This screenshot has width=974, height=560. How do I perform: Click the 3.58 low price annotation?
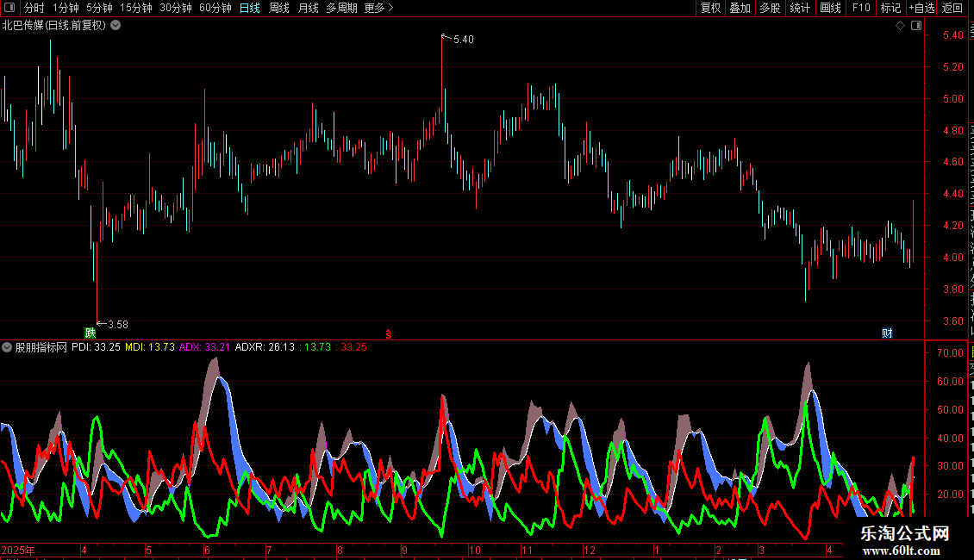(x=118, y=324)
